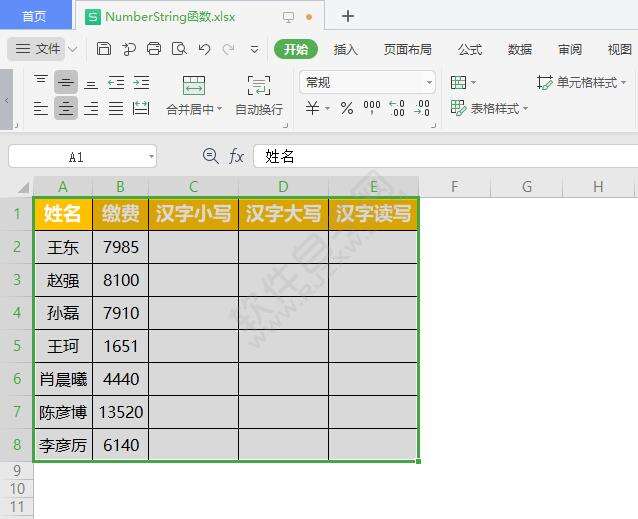The height and width of the screenshot is (519, 638).
Task: Open Print Preview icon
Action: coord(178,49)
